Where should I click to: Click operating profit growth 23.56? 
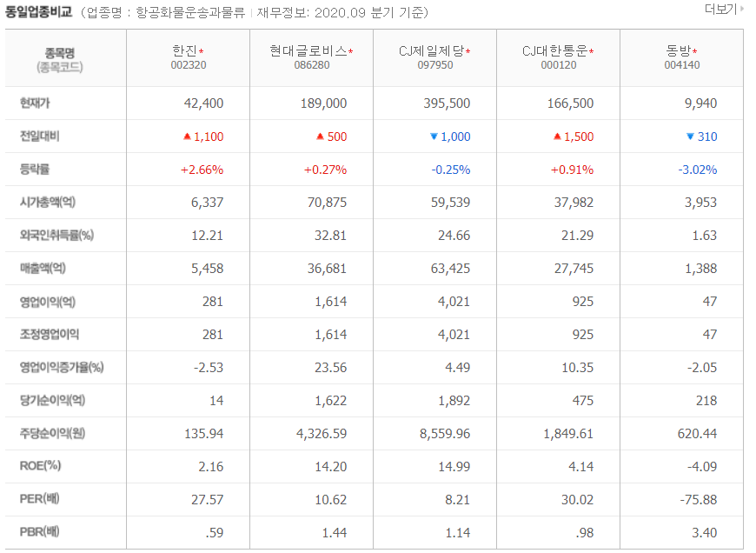[x=331, y=368]
